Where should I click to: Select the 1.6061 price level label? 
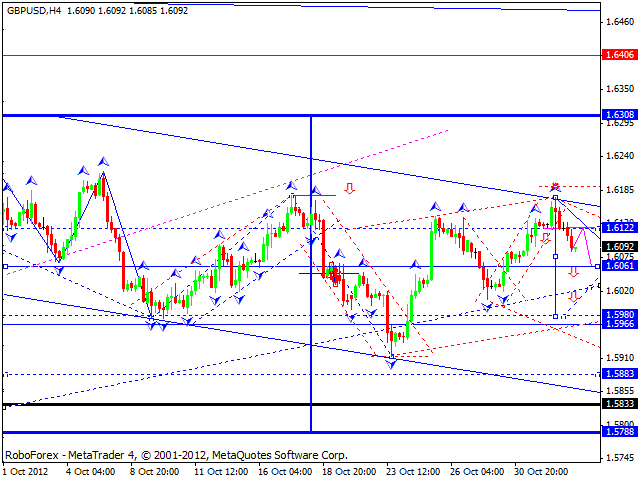click(x=620, y=266)
